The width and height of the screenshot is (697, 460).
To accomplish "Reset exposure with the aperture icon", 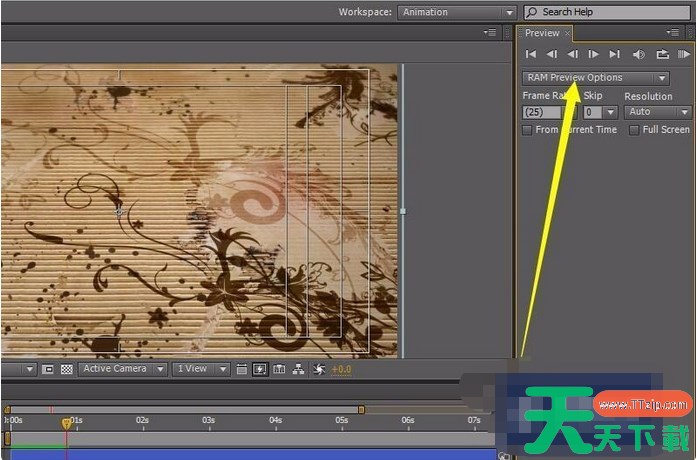I will 319,369.
